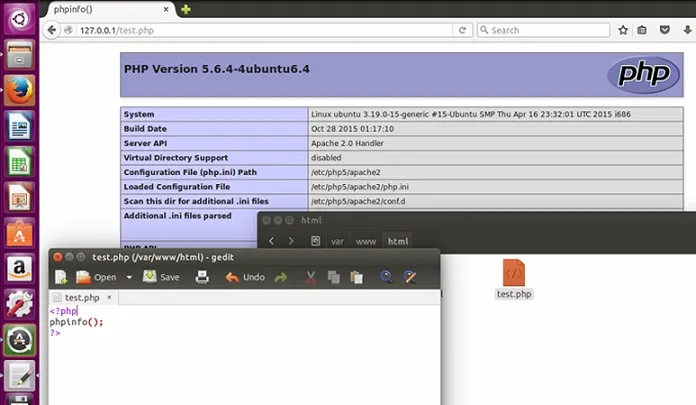Click Firefox back arrow button
The width and height of the screenshot is (696, 405).
point(52,30)
